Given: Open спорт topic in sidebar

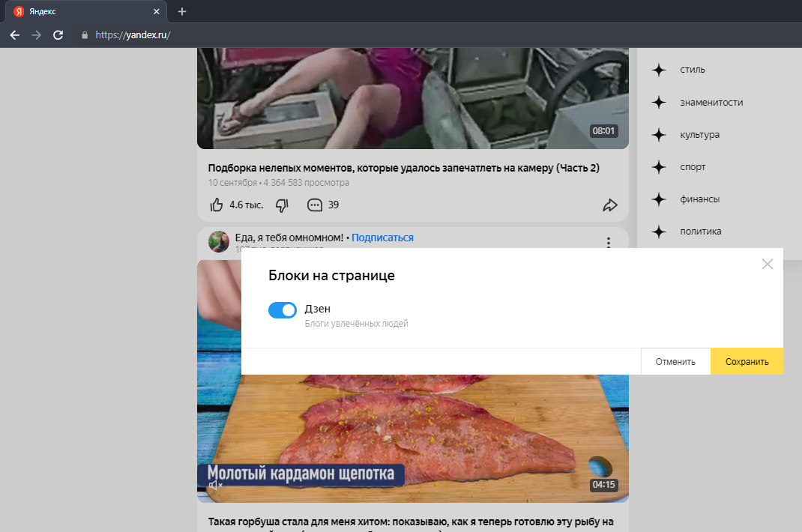Looking at the screenshot, I should [693, 167].
